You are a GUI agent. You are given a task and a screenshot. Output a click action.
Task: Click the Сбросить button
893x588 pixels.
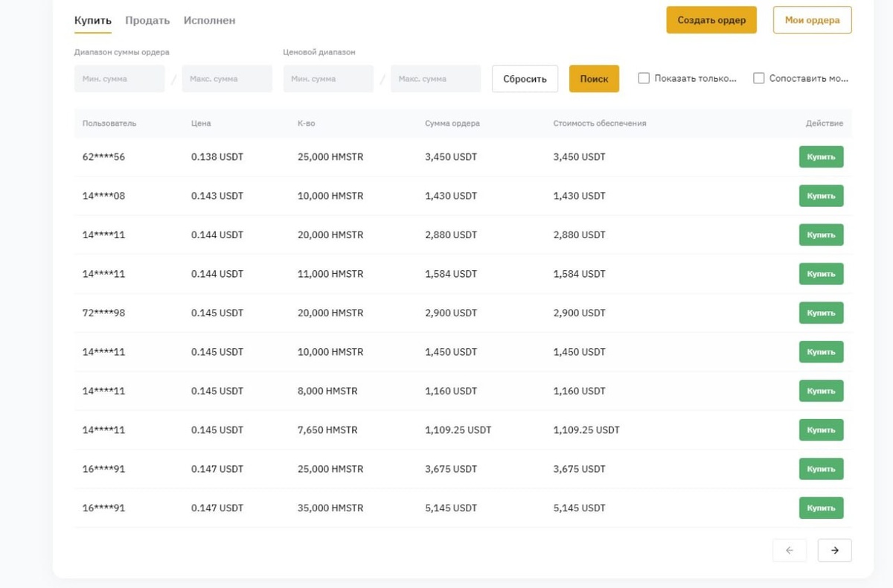click(x=525, y=79)
